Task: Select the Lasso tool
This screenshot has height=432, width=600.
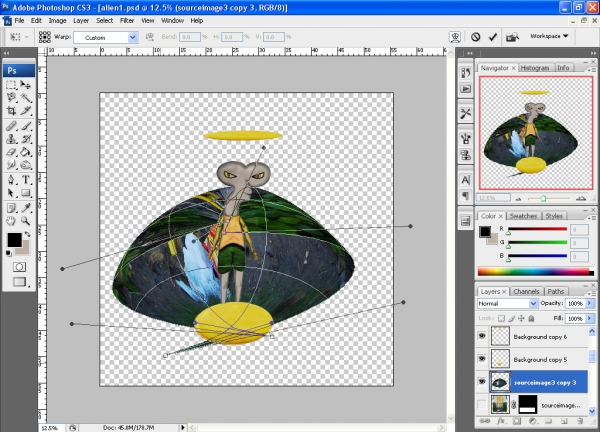Action: pyautogui.click(x=11, y=98)
